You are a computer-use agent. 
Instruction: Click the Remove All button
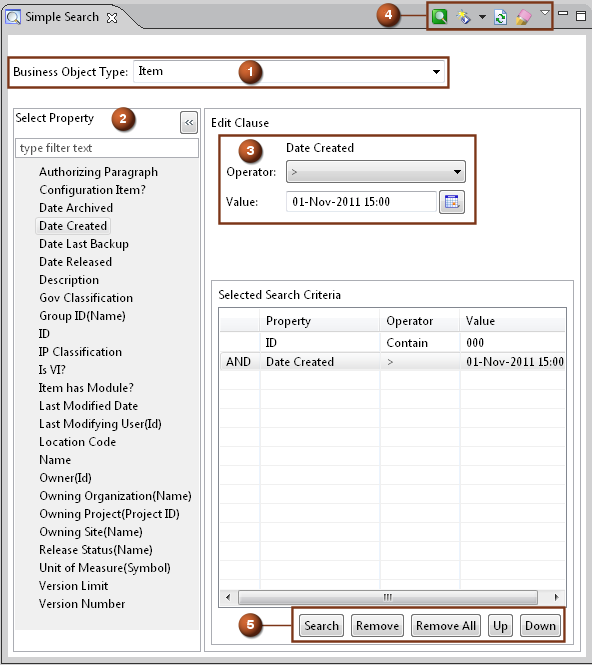point(446,626)
